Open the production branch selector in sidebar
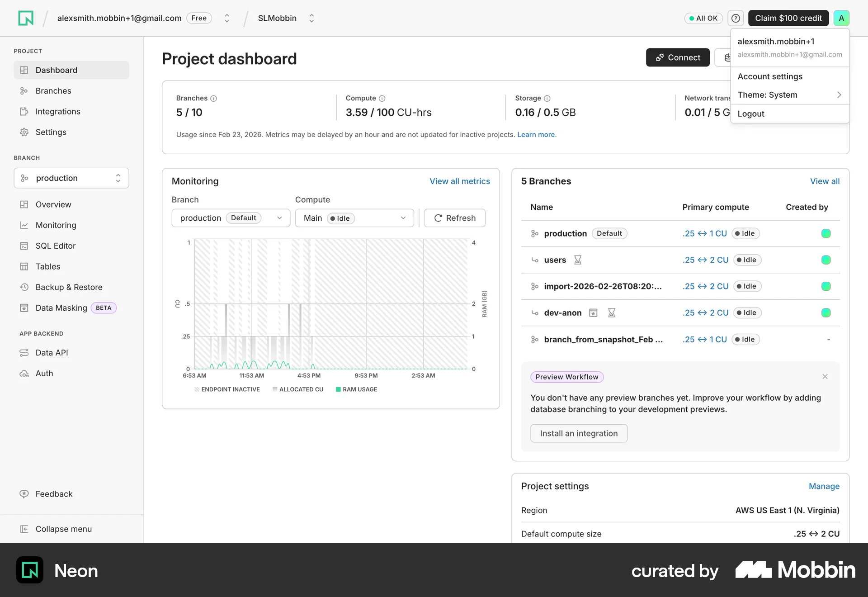The width and height of the screenshot is (868, 597). click(71, 178)
